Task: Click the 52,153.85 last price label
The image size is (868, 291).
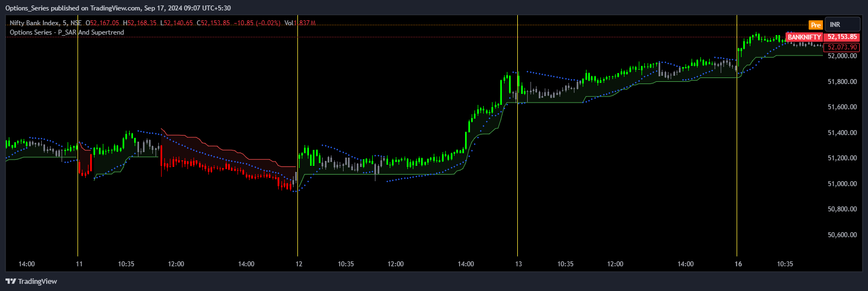Action: pos(842,37)
